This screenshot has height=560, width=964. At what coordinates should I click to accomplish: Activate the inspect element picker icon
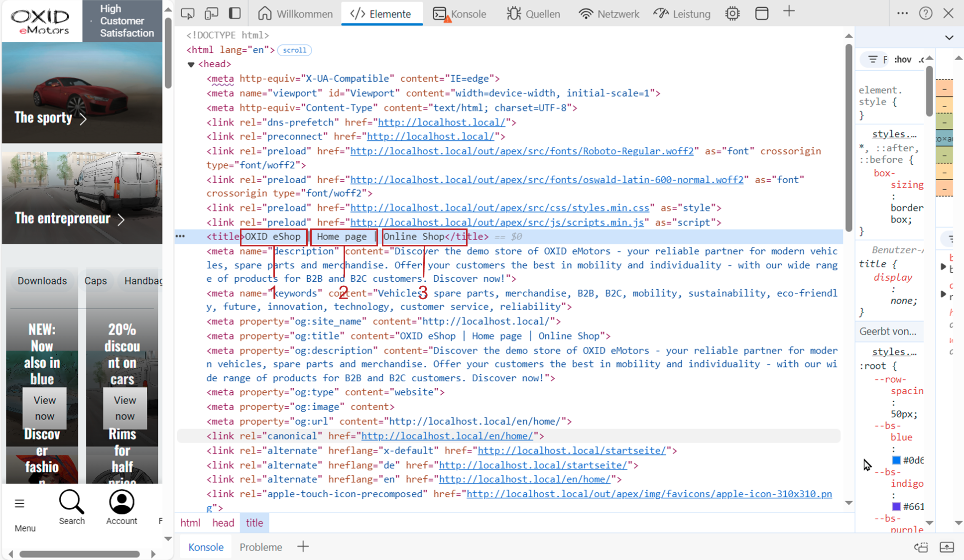pos(188,13)
